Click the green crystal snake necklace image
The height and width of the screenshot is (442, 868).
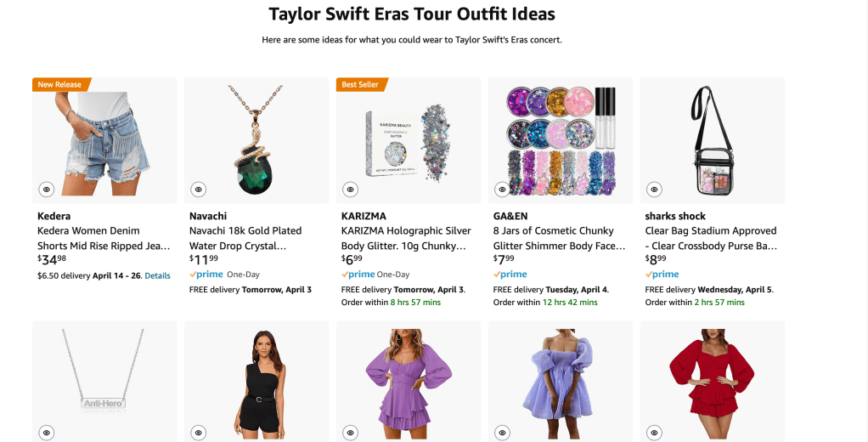pos(256,136)
